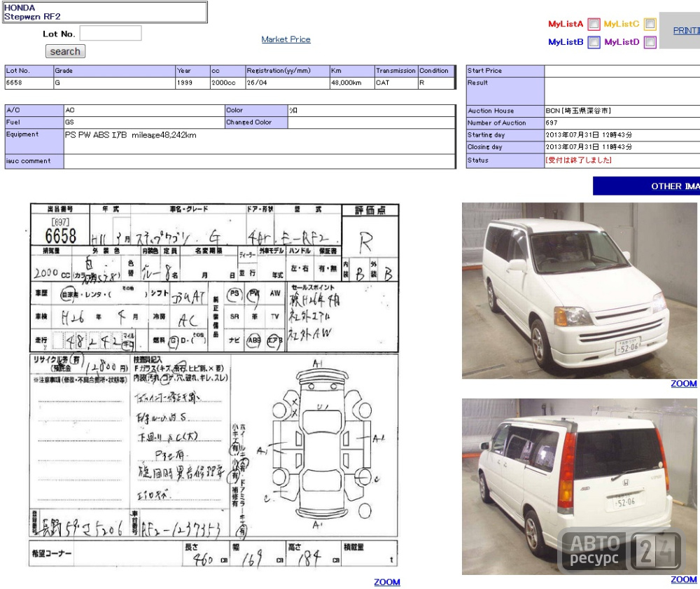Select registration value 26/04

257,83
